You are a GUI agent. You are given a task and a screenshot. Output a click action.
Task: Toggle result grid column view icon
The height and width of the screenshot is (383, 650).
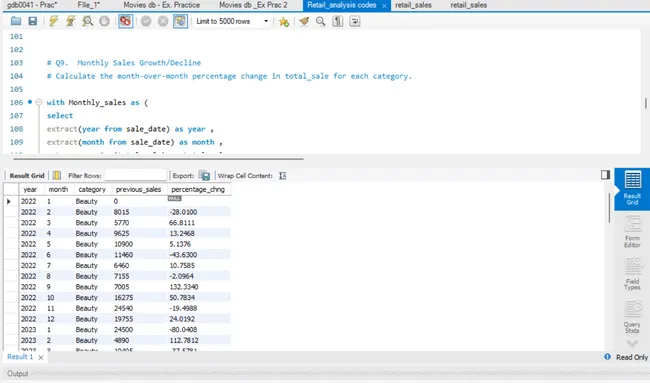(x=57, y=175)
